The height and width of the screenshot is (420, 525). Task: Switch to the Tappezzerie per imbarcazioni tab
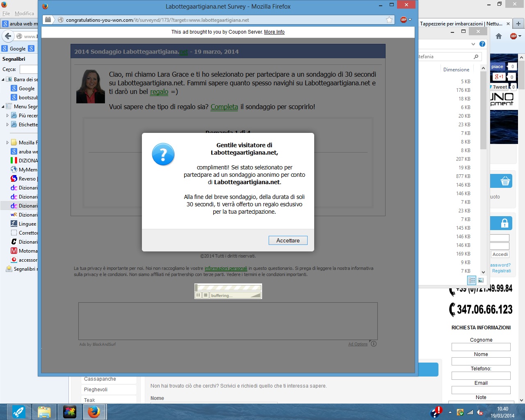tap(461, 24)
